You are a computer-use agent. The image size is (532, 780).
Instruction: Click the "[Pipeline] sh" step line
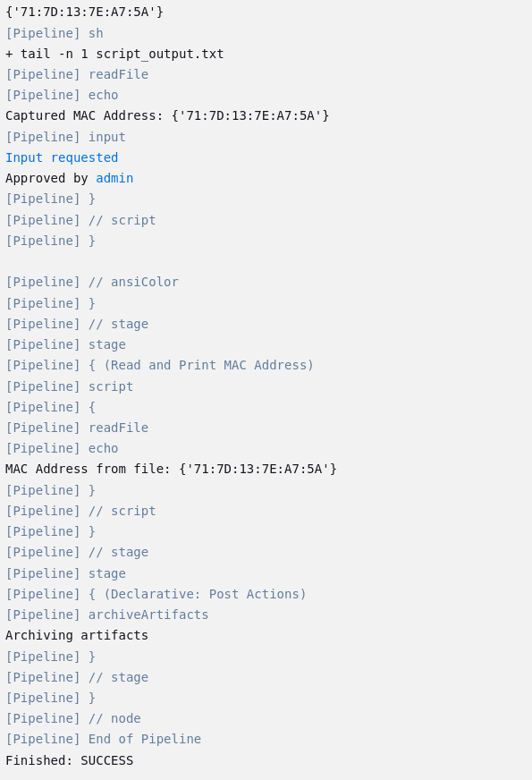click(x=55, y=33)
